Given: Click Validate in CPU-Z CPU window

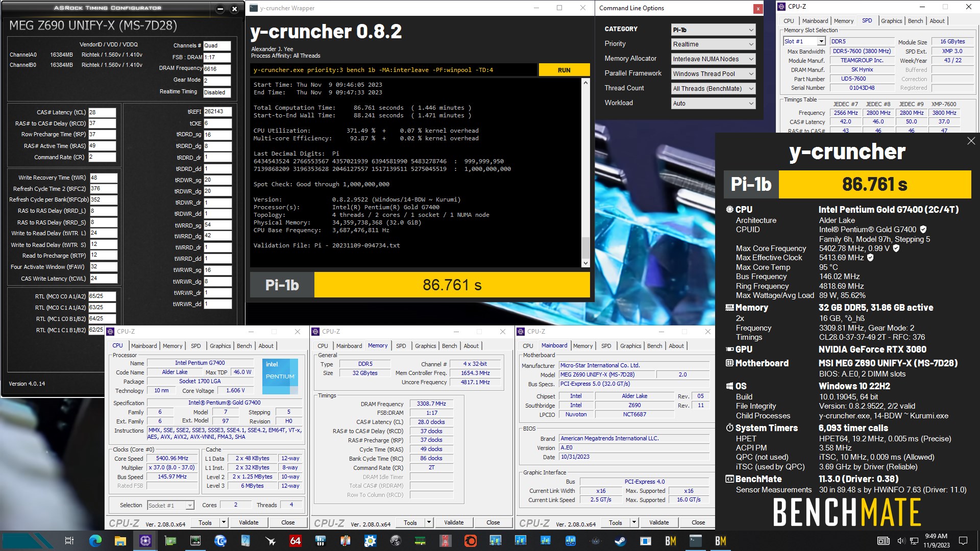Looking at the screenshot, I should point(249,522).
